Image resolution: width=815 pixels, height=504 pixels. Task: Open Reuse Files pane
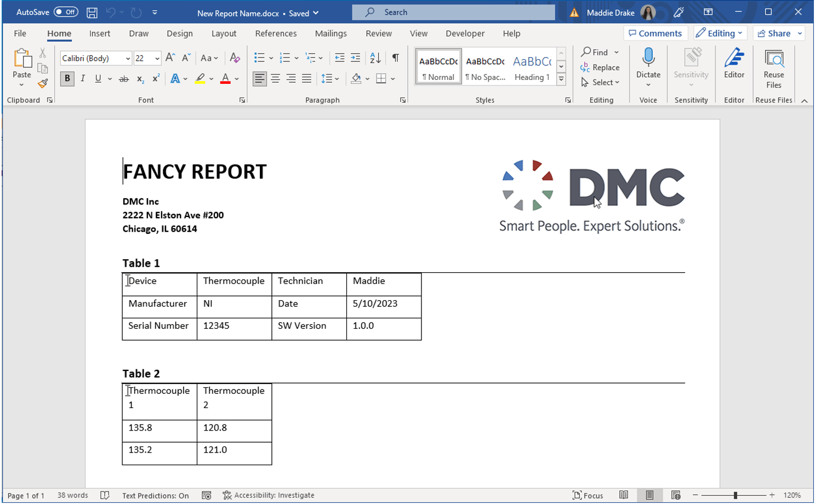773,69
